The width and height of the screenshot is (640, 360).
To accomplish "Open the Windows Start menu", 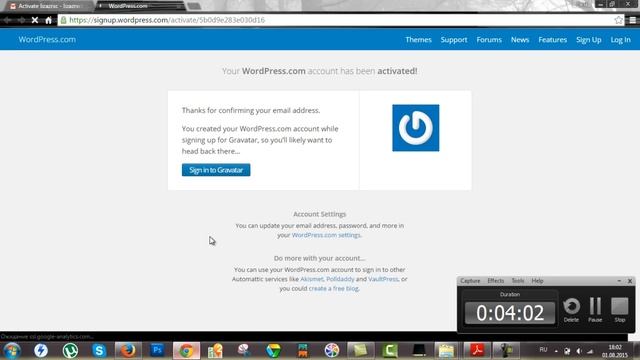I will (12, 351).
